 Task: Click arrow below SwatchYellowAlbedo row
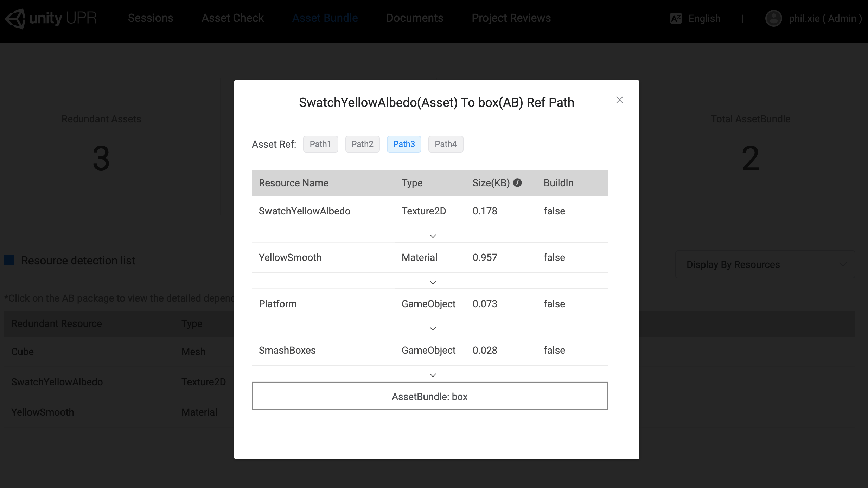coord(433,235)
